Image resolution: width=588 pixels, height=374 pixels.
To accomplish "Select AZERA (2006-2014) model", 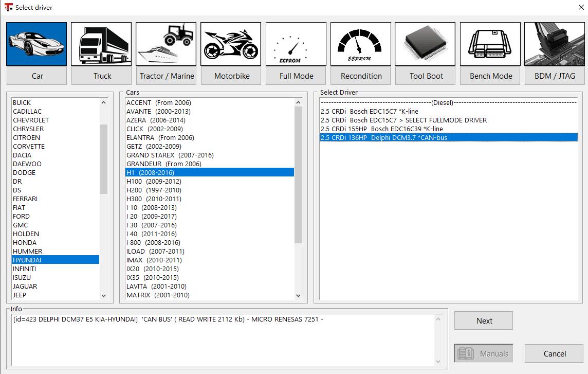I will pos(210,120).
